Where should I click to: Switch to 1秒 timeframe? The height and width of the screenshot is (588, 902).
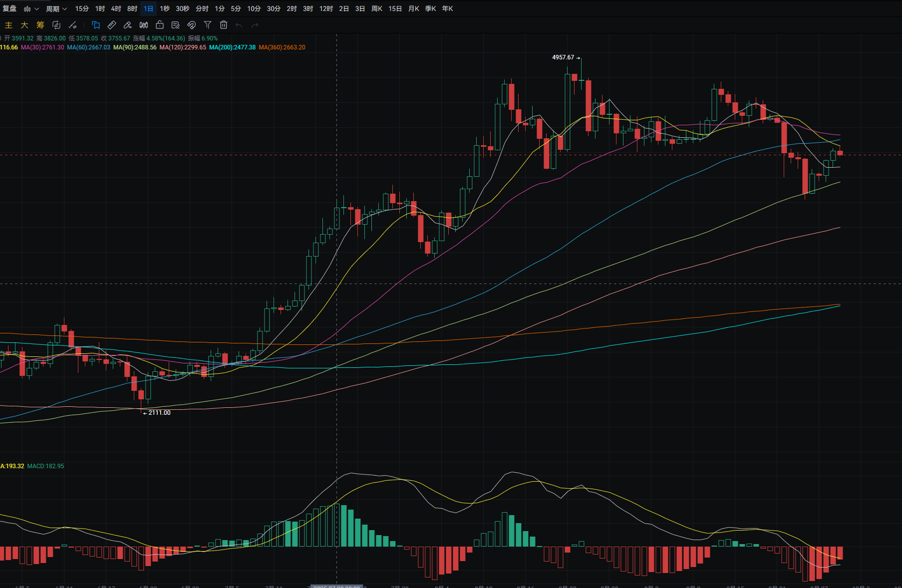(164, 8)
